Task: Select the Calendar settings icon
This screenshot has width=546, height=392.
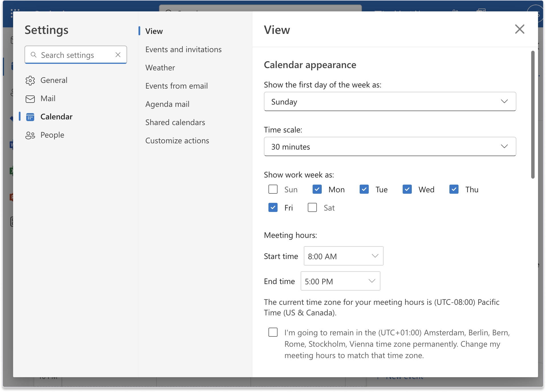Action: click(x=30, y=117)
